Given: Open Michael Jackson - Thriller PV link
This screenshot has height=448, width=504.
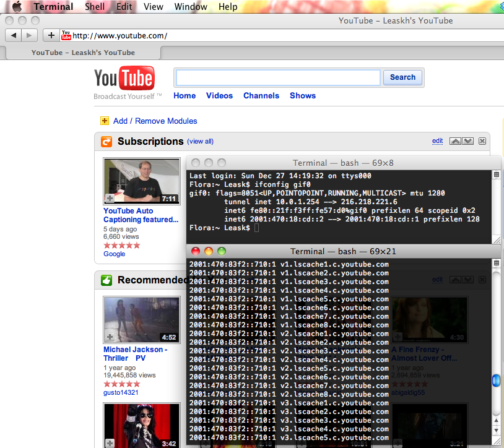Looking at the screenshot, I should (x=136, y=354).
